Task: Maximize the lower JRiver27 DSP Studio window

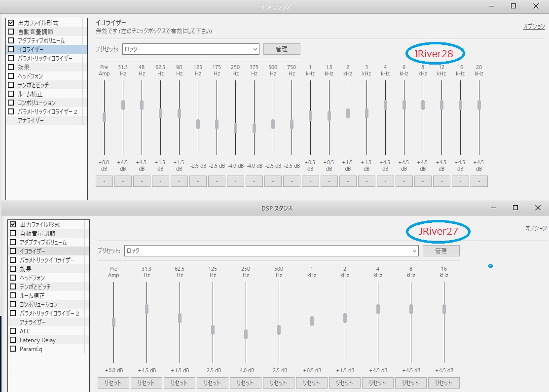Action: [515, 208]
